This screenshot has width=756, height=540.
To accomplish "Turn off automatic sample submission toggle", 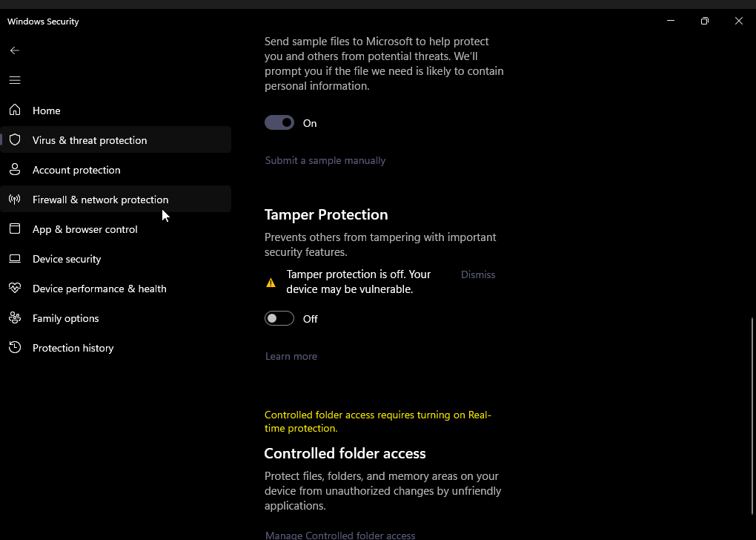I will point(279,122).
